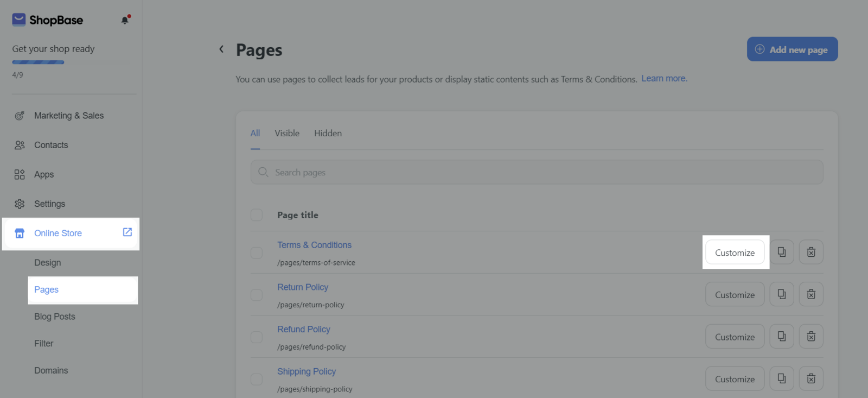Select the Shipping Policy checkbox

click(x=257, y=379)
